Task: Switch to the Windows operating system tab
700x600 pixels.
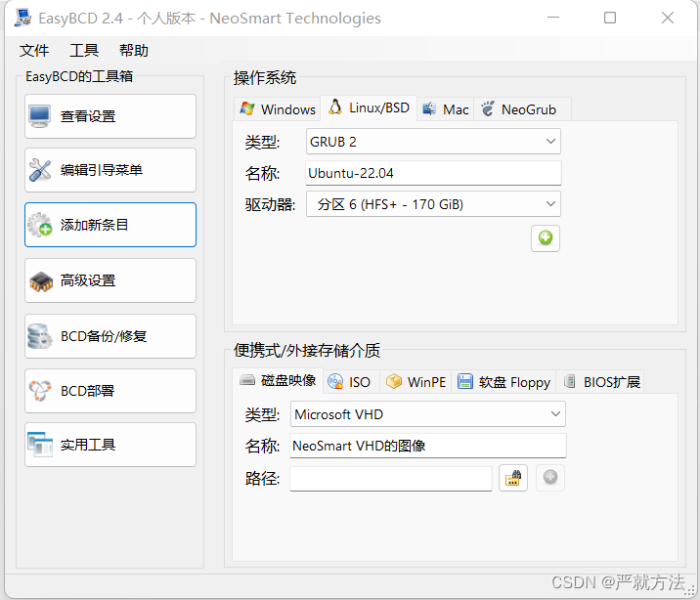Action: click(278, 109)
